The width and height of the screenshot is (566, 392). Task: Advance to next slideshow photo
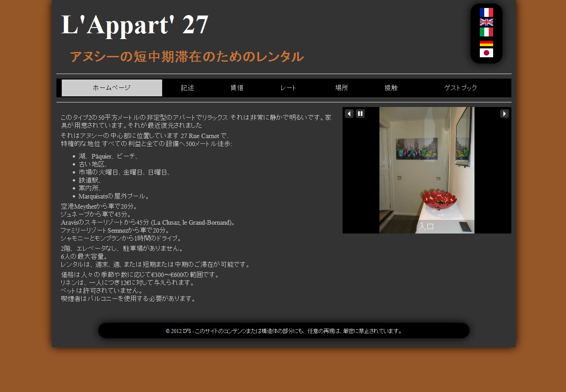504,114
